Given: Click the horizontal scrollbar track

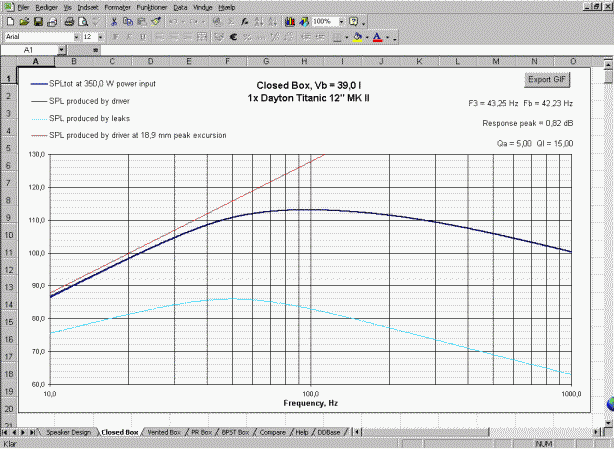Looking at the screenshot, I should click(x=540, y=432).
